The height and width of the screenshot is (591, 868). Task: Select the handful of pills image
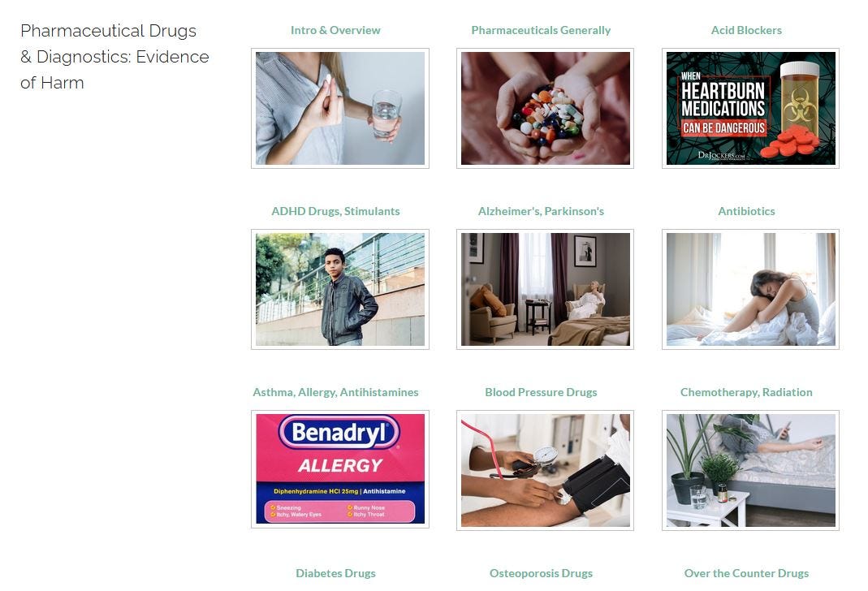click(546, 109)
